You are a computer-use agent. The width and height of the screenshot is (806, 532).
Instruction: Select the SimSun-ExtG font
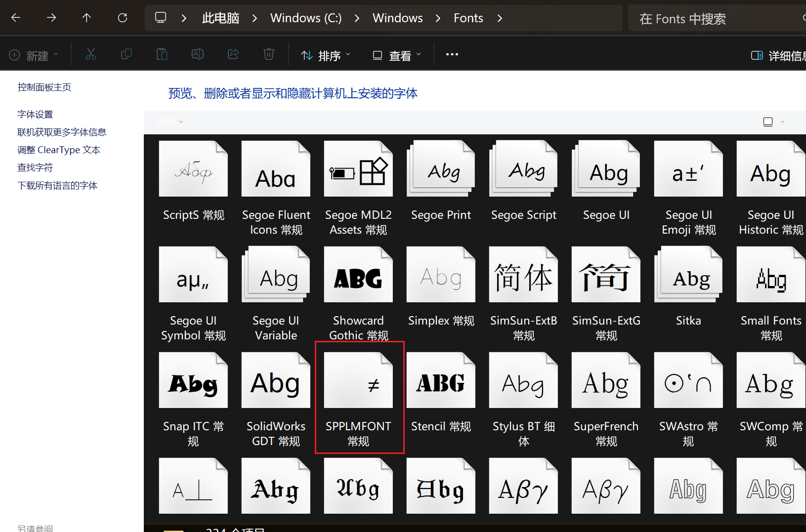606,294
